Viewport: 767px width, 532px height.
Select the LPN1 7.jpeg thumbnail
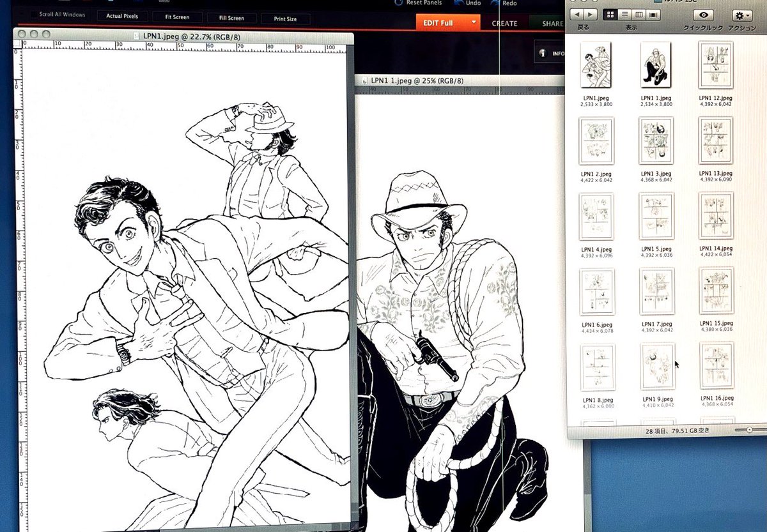(657, 291)
